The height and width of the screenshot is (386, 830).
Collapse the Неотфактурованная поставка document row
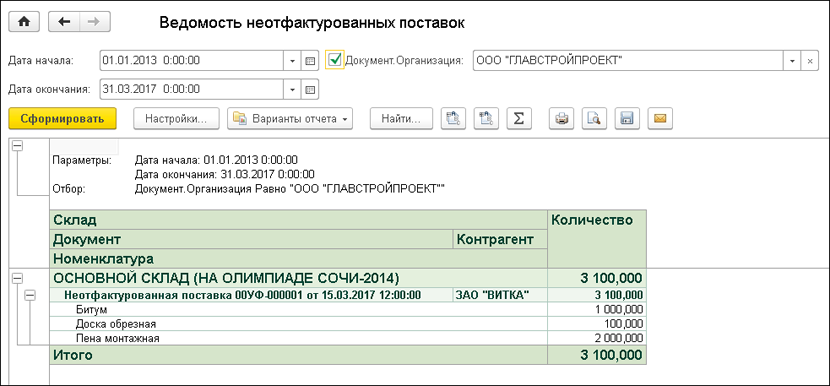(x=30, y=297)
